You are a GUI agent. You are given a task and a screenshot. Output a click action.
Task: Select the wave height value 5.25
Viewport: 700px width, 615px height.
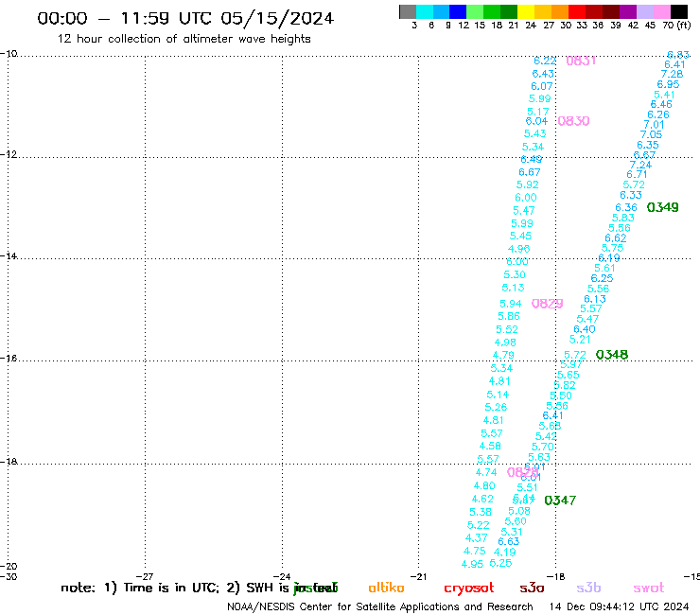501,563
